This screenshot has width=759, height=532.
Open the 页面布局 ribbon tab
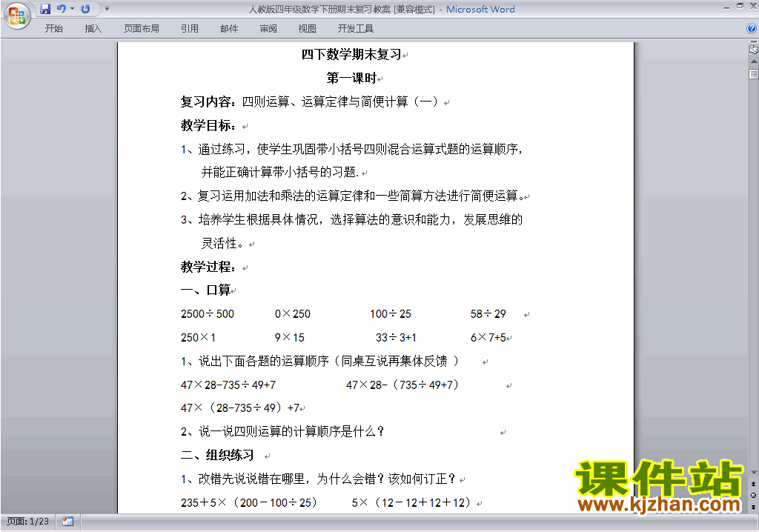[142, 29]
